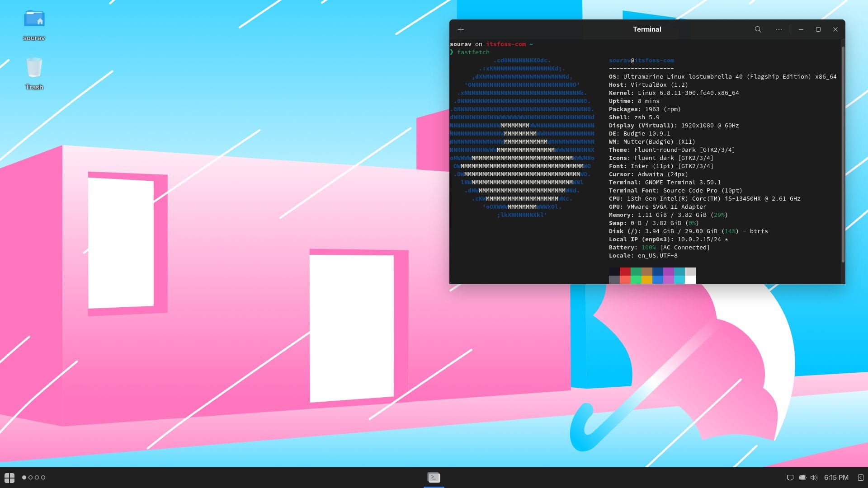Open a new terminal tab with the plus icon
The width and height of the screenshot is (868, 488).
coord(461,29)
